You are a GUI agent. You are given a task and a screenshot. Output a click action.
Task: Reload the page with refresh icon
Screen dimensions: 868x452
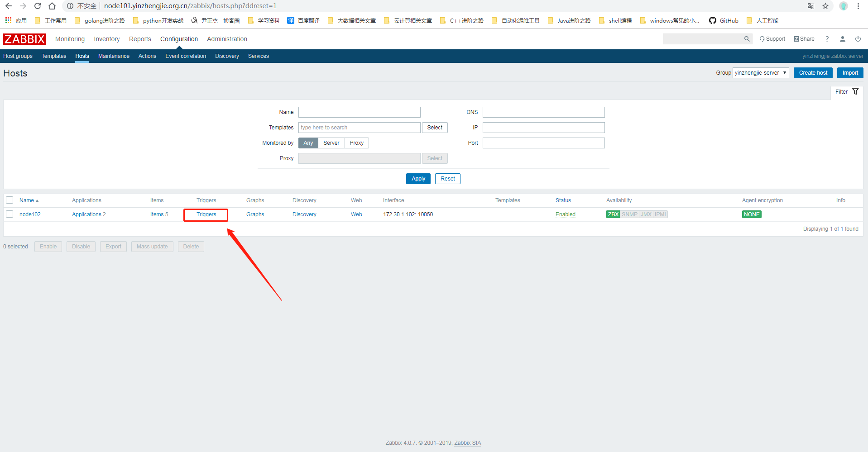coord(38,6)
